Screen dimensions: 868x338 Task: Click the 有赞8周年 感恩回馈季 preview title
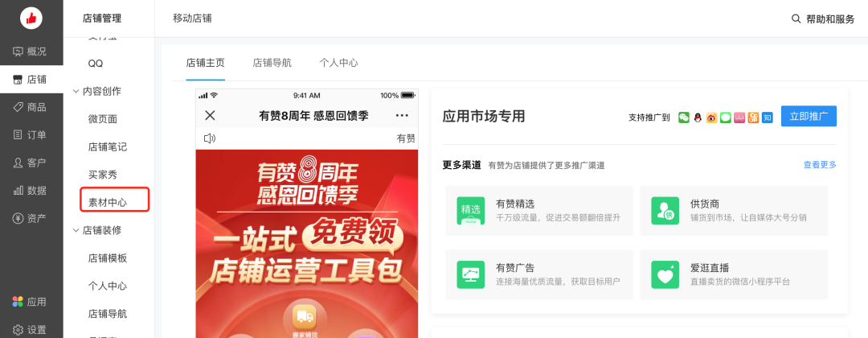(313, 116)
